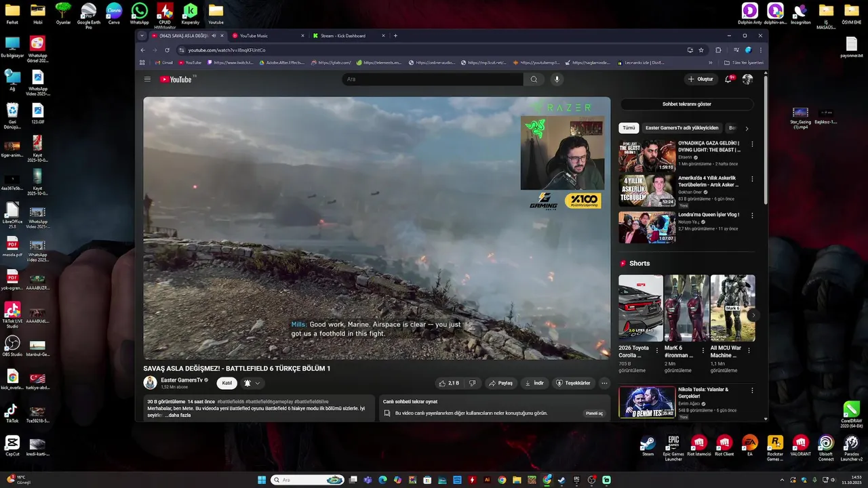This screenshot has width=868, height=488.
Task: Open Steam desktop shortcut
Action: point(648,445)
